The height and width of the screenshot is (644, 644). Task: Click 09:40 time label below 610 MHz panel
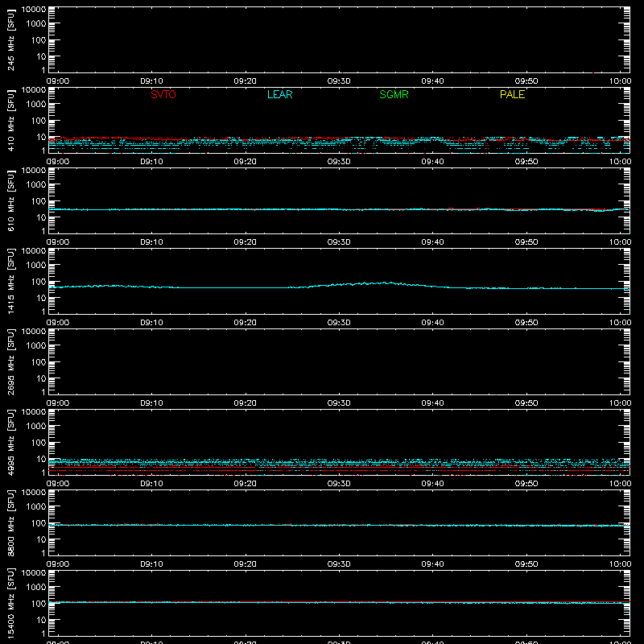[x=432, y=242]
